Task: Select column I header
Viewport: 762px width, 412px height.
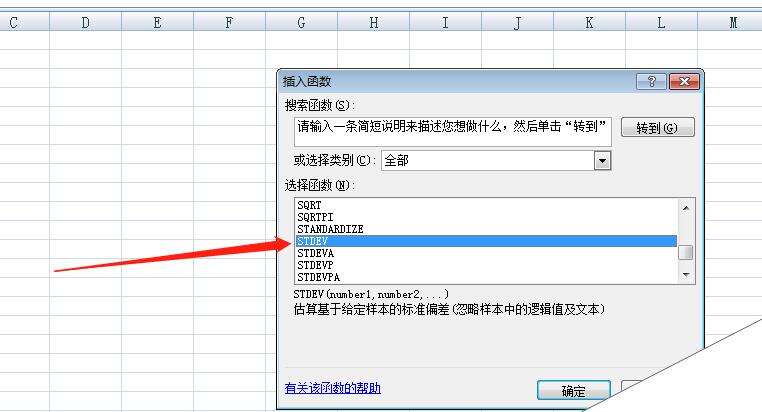Action: [445, 22]
